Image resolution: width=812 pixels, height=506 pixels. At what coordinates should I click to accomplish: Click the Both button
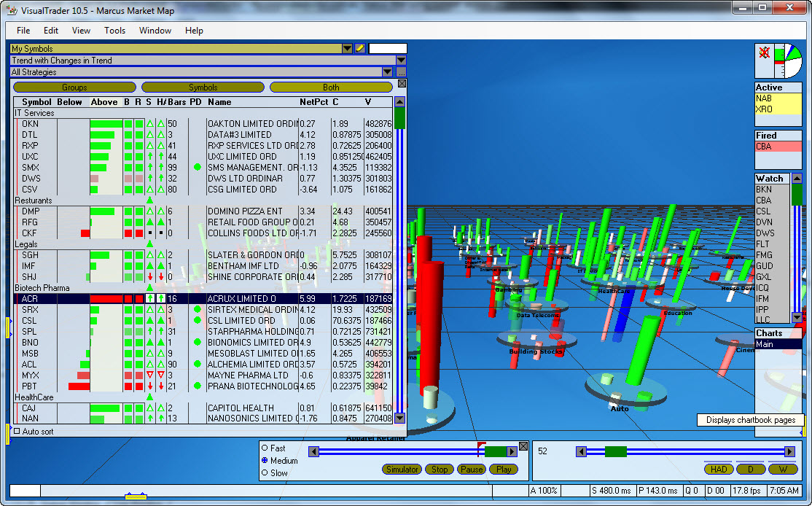pos(331,87)
